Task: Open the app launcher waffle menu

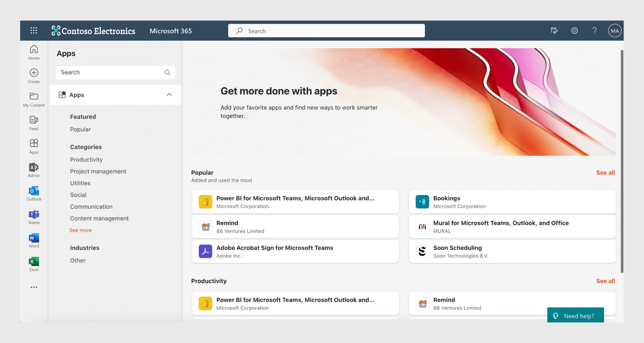Action: click(33, 30)
